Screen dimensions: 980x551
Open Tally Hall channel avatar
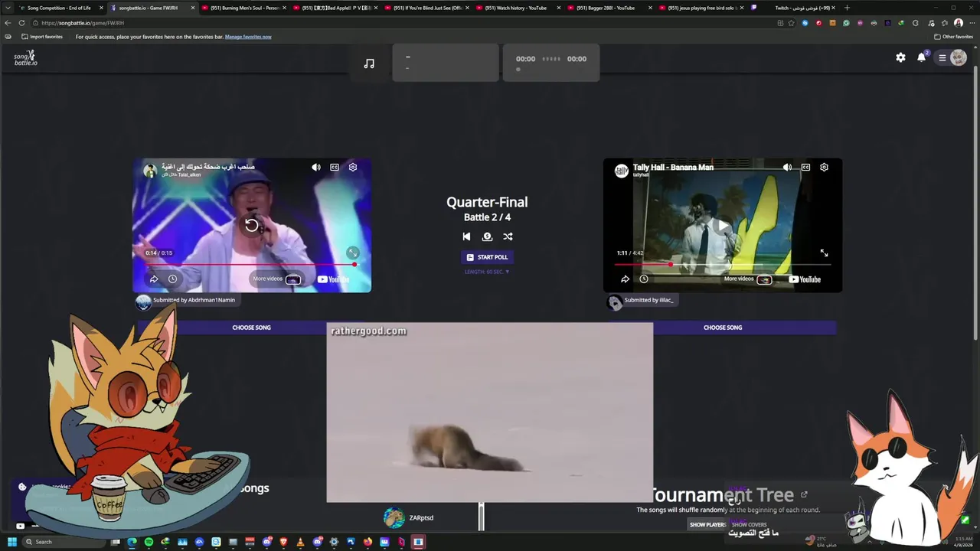622,171
